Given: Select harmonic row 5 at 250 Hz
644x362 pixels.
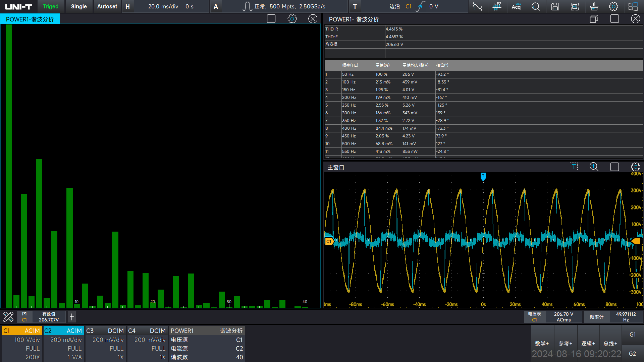Looking at the screenshot, I should pos(484,105).
